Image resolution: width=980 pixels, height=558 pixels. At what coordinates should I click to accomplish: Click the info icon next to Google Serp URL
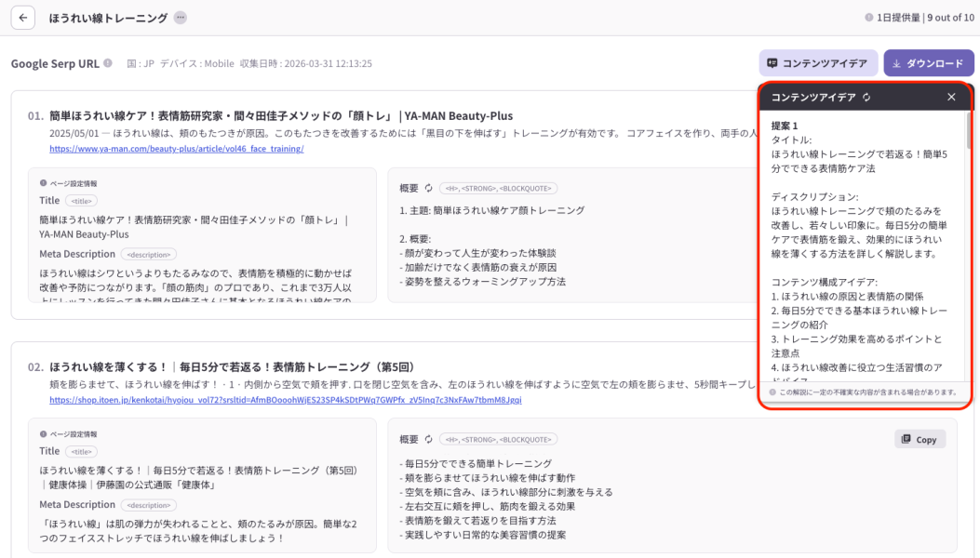[108, 63]
